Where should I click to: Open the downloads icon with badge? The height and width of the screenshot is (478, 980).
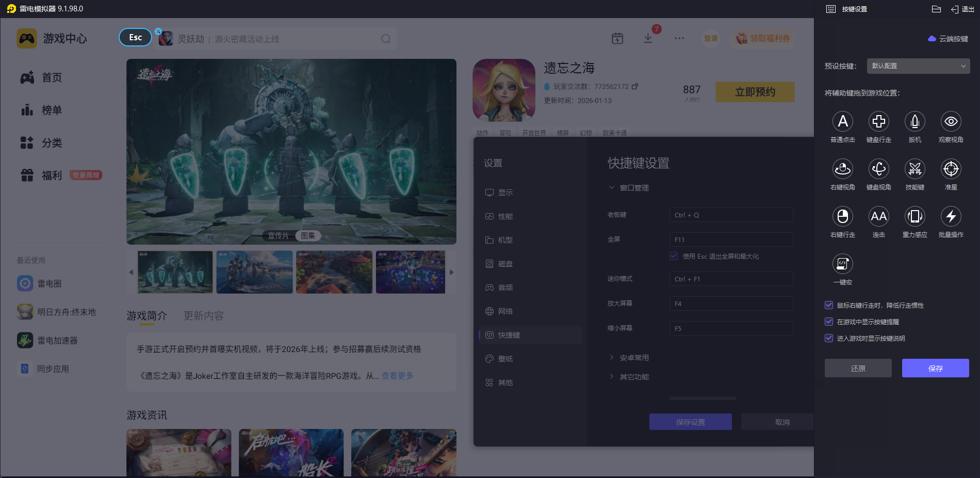pos(648,38)
